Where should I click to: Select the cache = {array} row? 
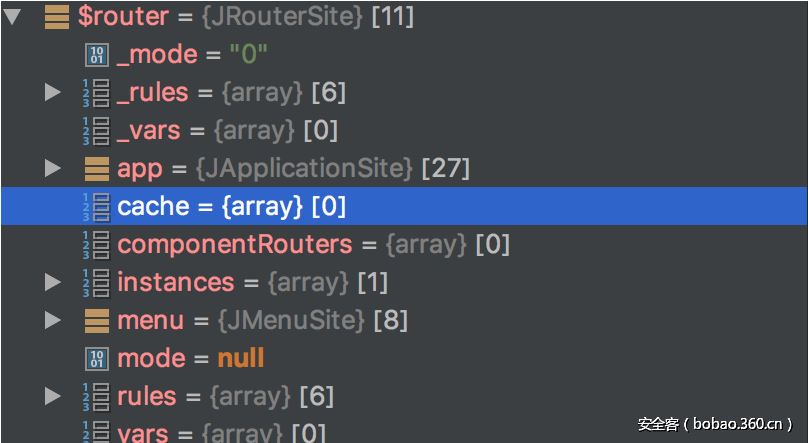coord(230,207)
